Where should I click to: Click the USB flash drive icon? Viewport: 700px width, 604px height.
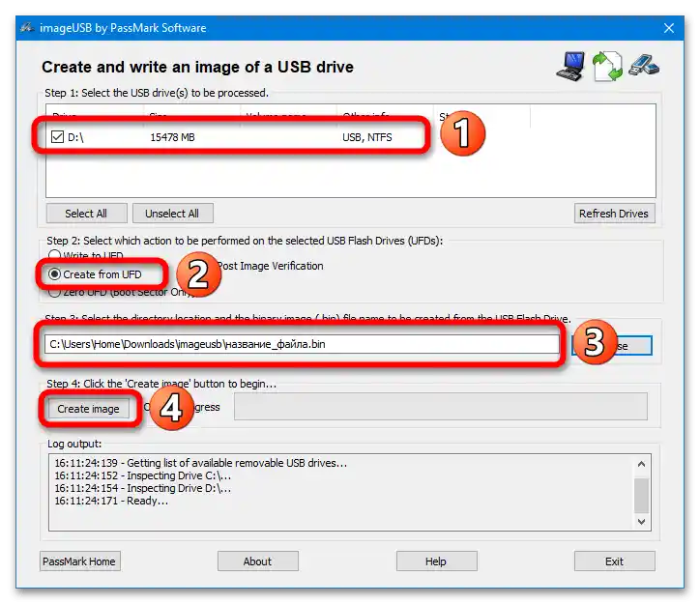coord(644,66)
